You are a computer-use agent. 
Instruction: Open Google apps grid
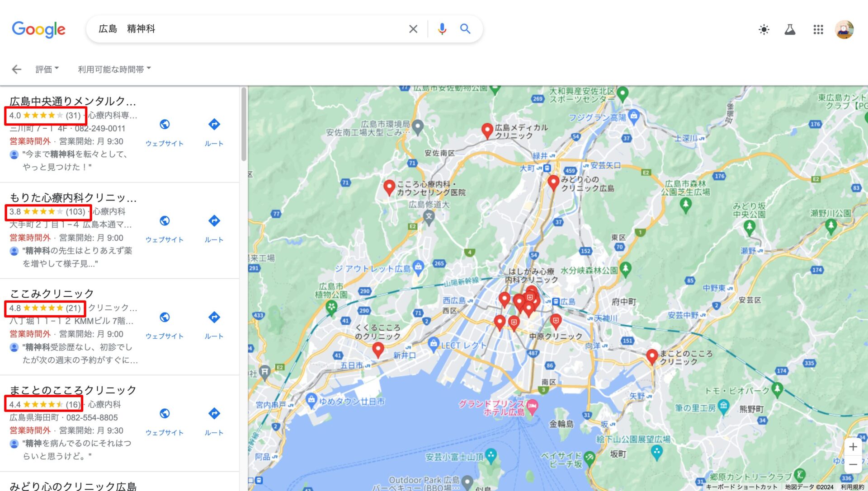[818, 30]
